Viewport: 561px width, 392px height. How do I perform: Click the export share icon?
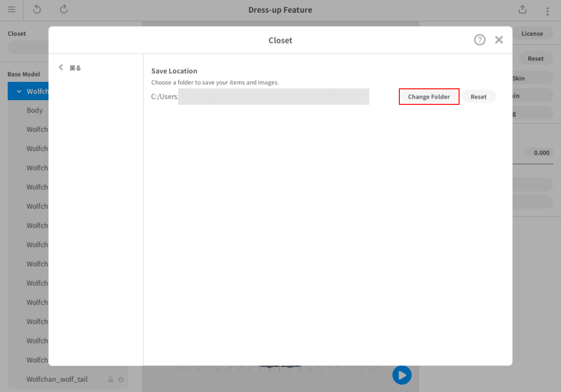(x=522, y=10)
